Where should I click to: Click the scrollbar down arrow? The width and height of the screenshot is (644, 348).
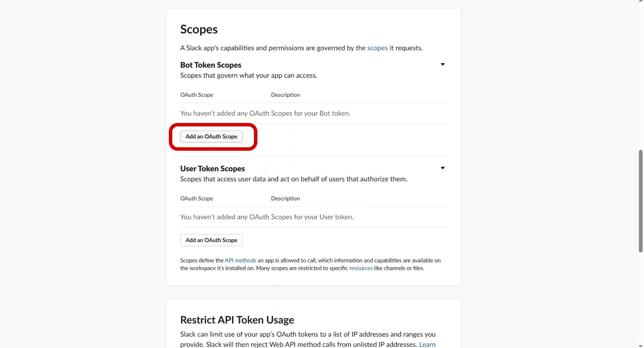click(x=641, y=346)
